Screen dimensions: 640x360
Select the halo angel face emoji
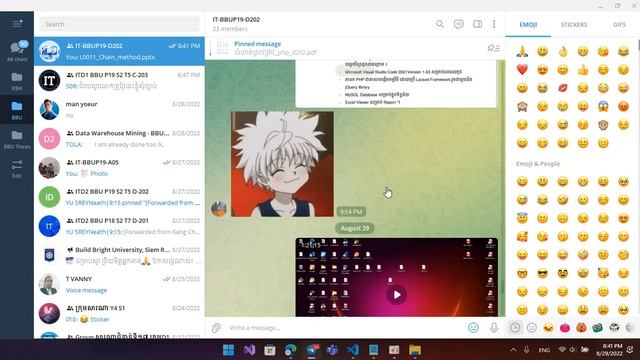(522, 218)
